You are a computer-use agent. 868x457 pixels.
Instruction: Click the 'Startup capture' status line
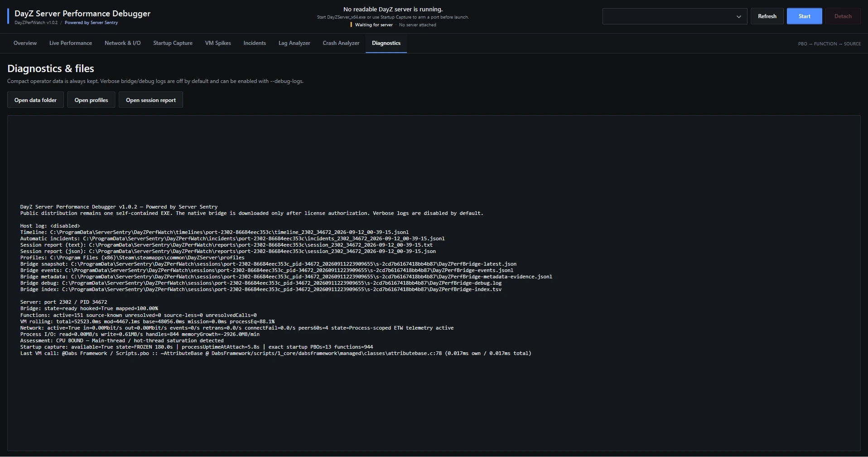click(x=197, y=347)
